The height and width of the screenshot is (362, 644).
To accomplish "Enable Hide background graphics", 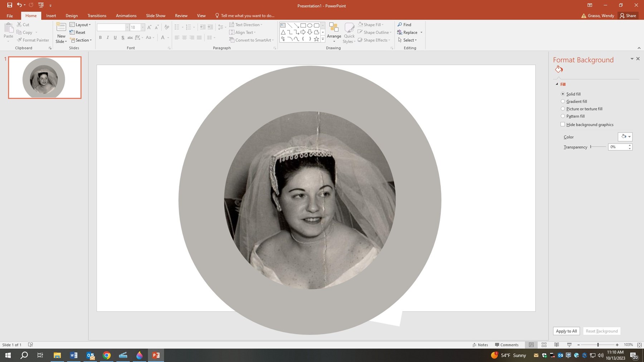I will [563, 124].
